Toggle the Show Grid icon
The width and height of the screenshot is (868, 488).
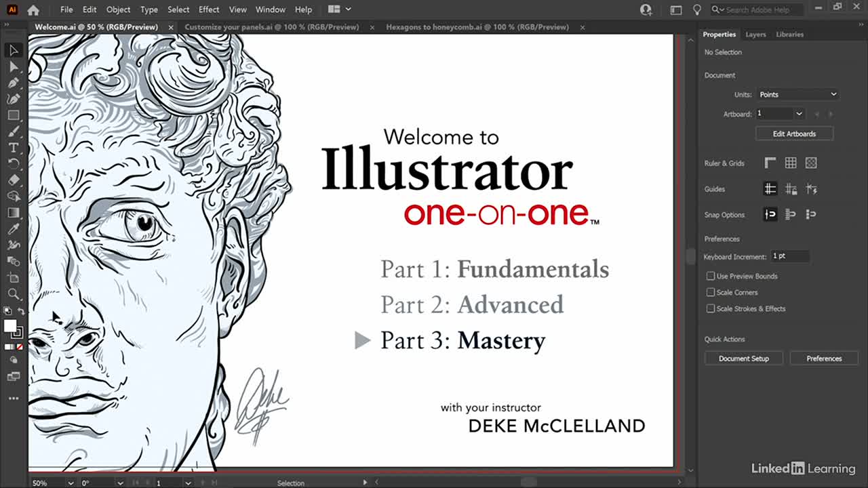[x=791, y=163]
